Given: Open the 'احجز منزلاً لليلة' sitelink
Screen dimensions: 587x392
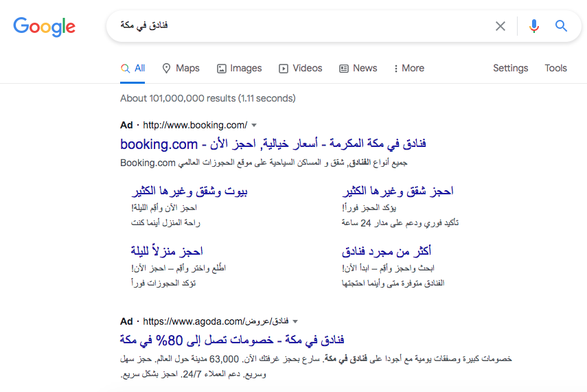Looking at the screenshot, I should click(x=167, y=251).
